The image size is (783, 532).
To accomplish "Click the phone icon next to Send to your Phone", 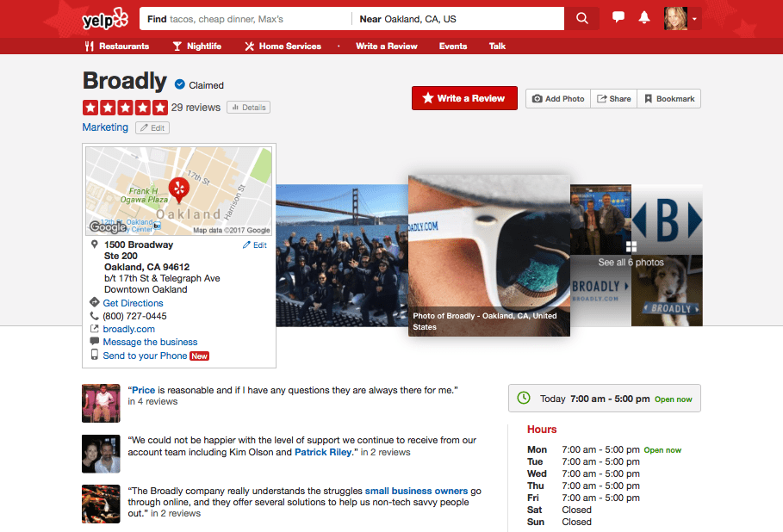I will point(95,356).
